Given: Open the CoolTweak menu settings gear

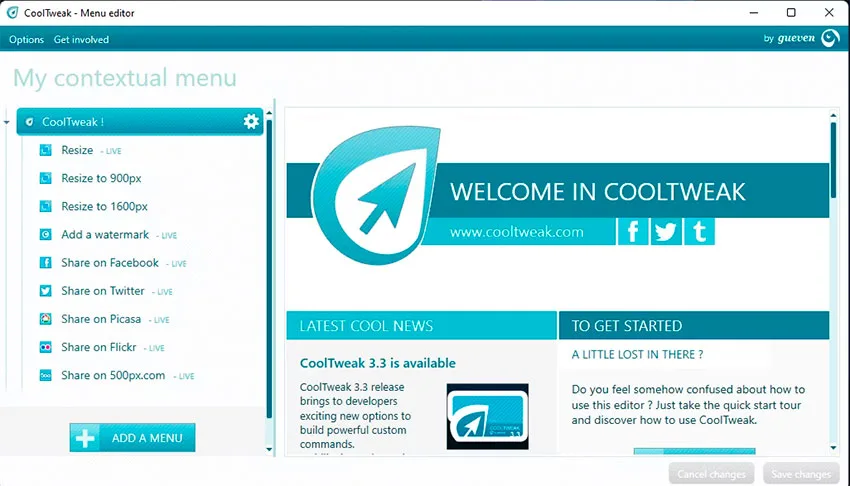Looking at the screenshot, I should (x=251, y=121).
